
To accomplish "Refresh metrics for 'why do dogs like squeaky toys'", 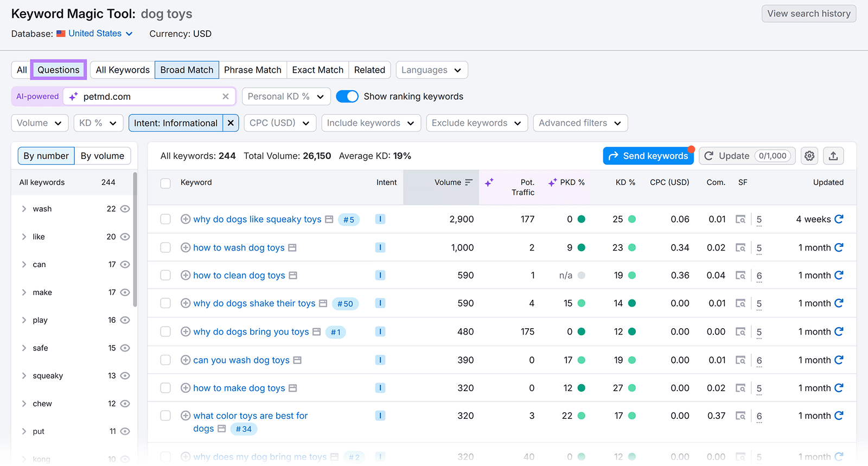I will click(839, 219).
